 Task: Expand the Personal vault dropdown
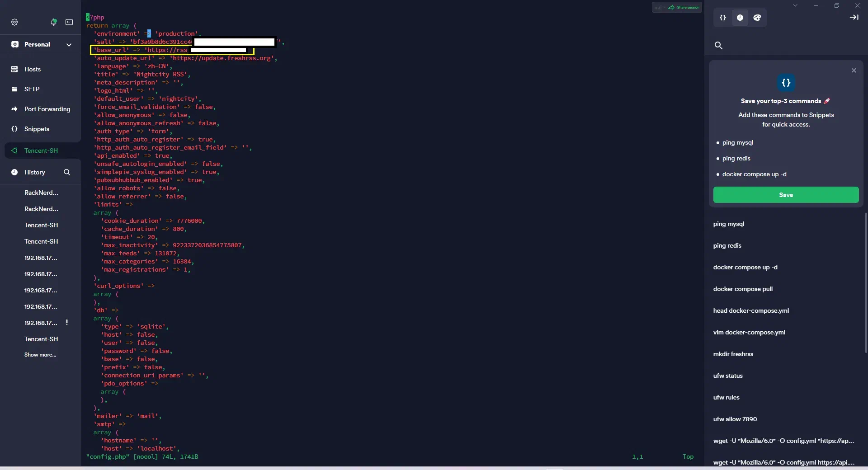coord(69,44)
